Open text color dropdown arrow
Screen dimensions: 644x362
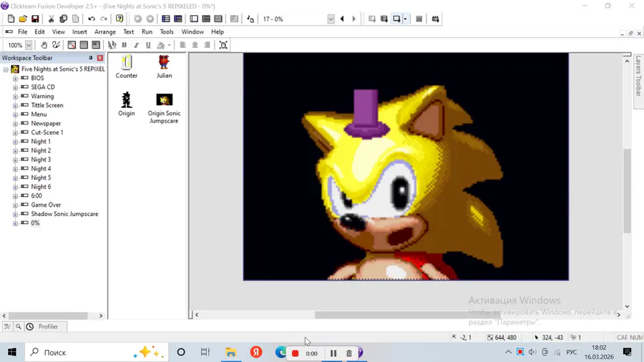169,45
